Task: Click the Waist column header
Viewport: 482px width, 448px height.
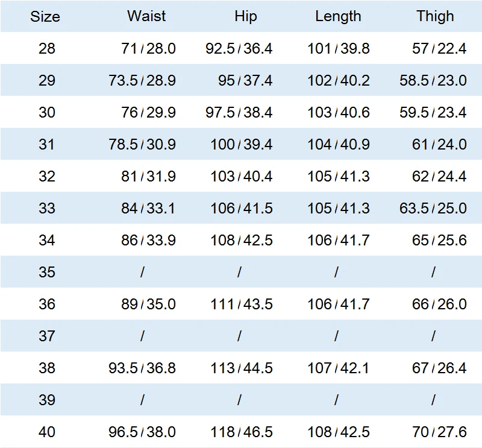Action: (146, 16)
